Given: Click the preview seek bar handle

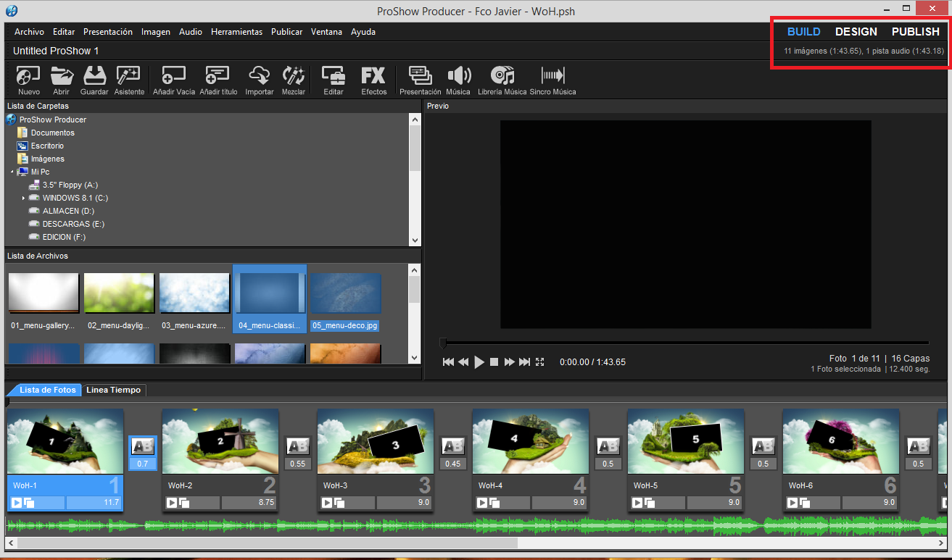Looking at the screenshot, I should click(443, 343).
